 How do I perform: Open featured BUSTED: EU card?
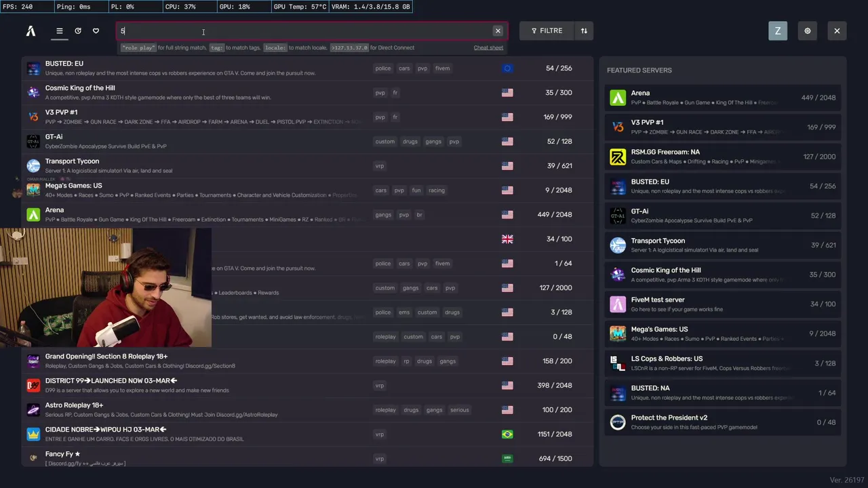[x=723, y=186]
